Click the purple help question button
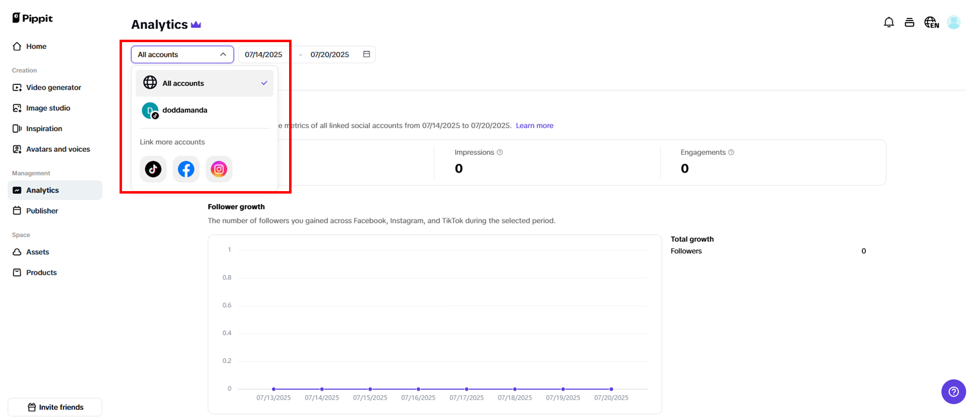 pos(953,392)
